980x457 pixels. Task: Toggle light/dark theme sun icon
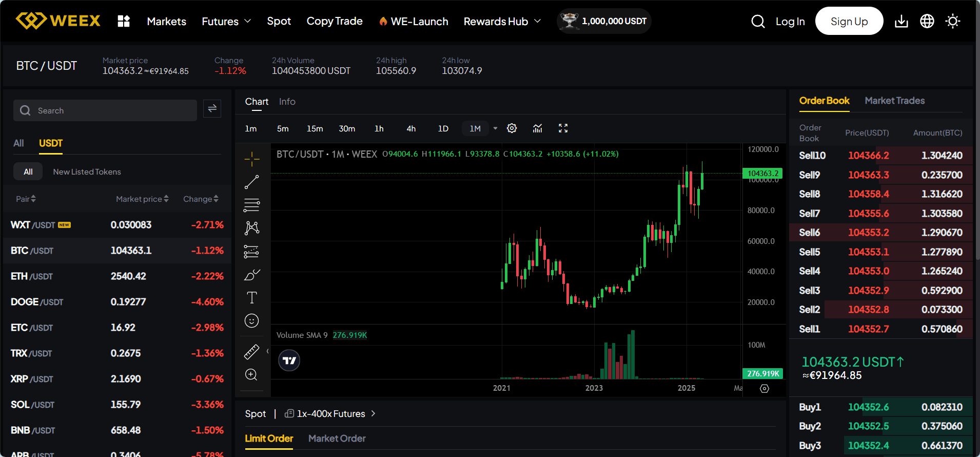pyautogui.click(x=953, y=21)
